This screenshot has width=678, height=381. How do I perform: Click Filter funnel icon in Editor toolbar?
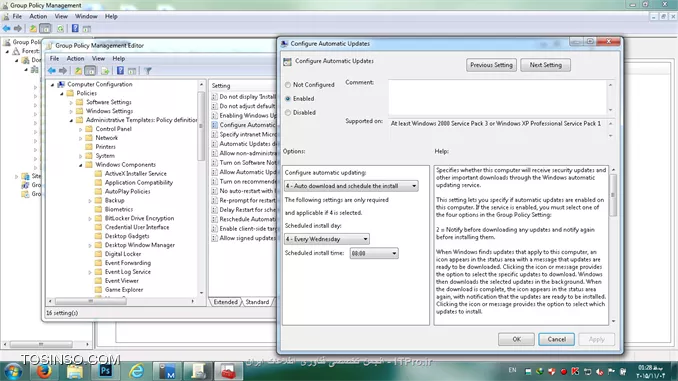[148, 70]
